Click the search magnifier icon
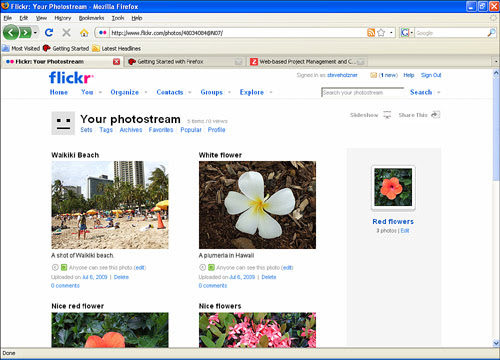500x360 pixels. pyautogui.click(x=491, y=33)
